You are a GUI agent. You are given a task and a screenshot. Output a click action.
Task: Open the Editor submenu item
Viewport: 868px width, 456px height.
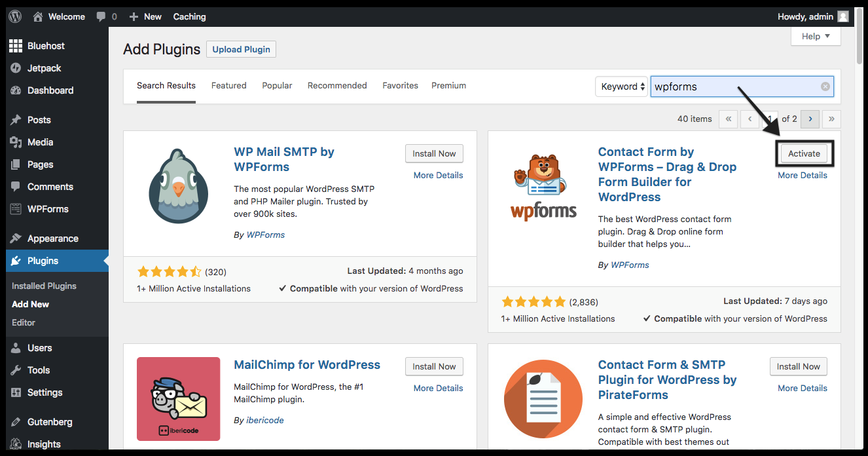(24, 322)
